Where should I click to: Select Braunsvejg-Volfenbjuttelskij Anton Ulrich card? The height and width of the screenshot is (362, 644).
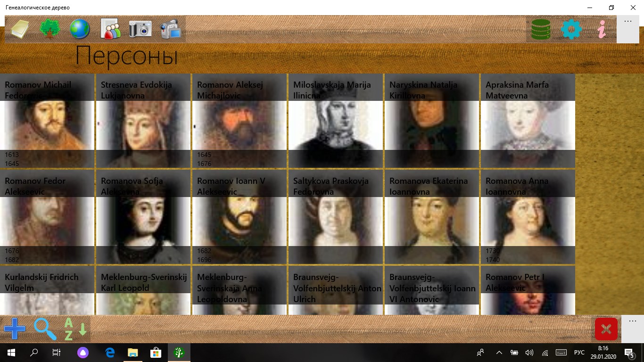336,290
